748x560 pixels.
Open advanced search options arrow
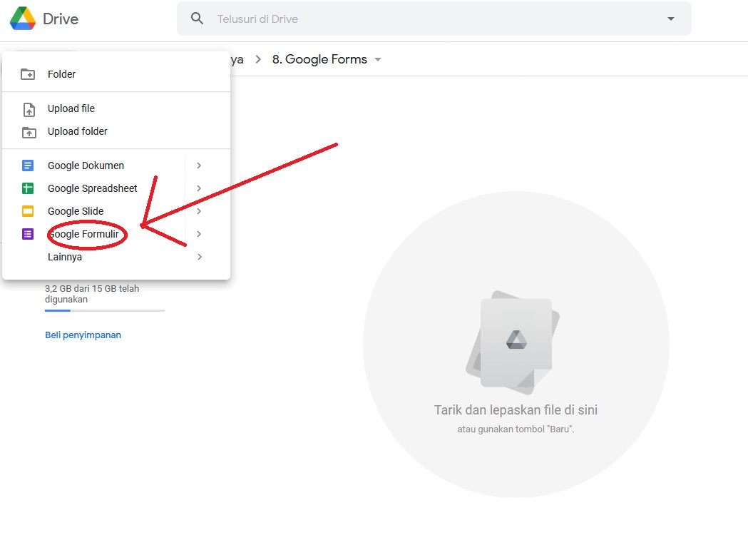tap(670, 19)
